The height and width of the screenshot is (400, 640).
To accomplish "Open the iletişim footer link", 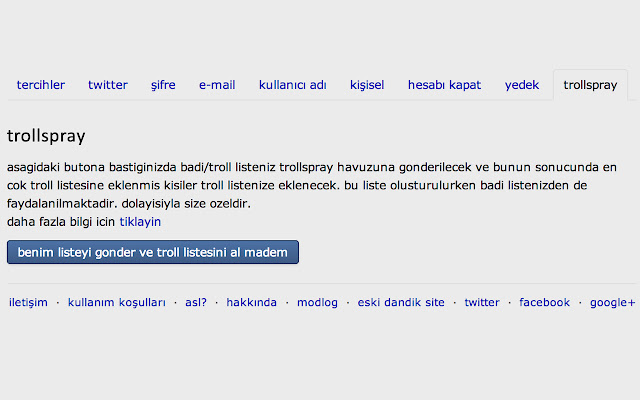I will [28, 302].
